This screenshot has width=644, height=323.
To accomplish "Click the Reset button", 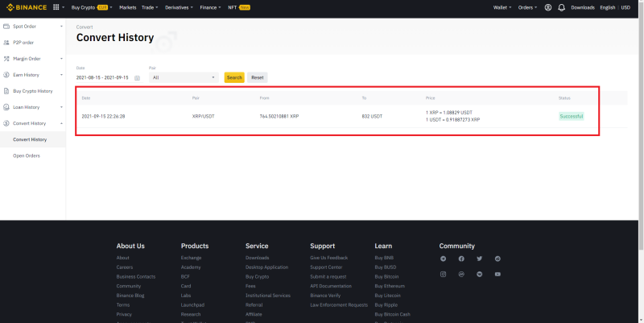I will [258, 77].
